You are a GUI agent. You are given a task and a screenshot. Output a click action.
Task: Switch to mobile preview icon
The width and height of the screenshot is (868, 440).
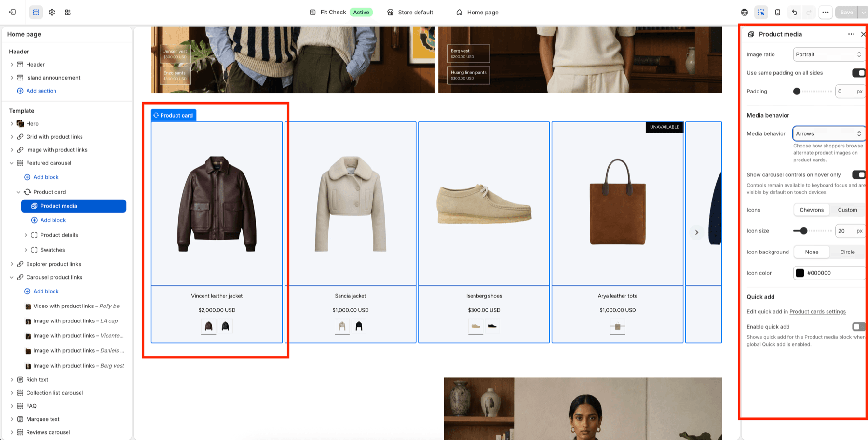pyautogui.click(x=778, y=12)
